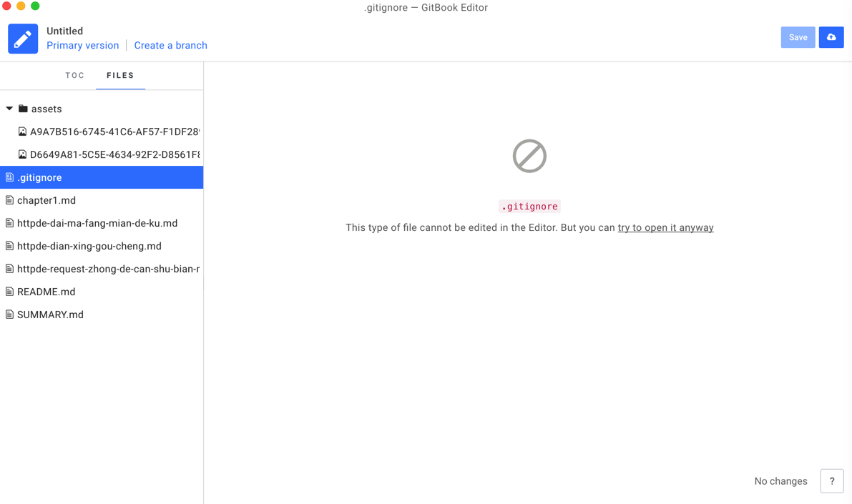Switch to the FILES tab
The height and width of the screenshot is (504, 852).
pyautogui.click(x=120, y=76)
